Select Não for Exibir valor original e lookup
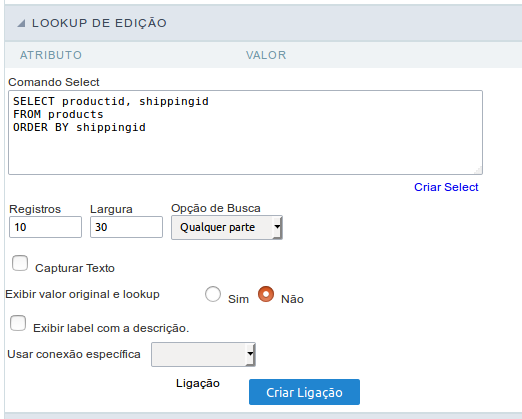The height and width of the screenshot is (419, 522). coord(266,294)
